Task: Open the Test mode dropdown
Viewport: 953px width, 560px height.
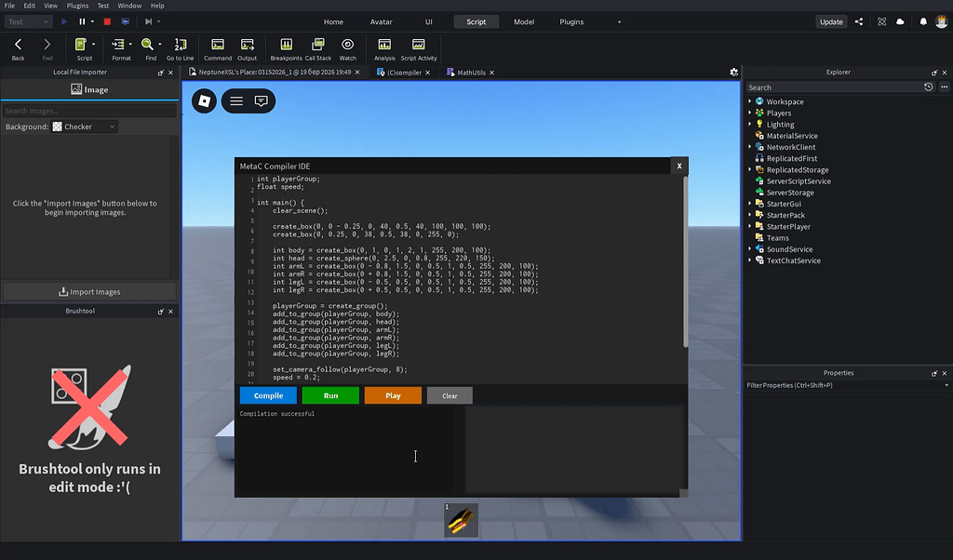Action: pyautogui.click(x=28, y=22)
